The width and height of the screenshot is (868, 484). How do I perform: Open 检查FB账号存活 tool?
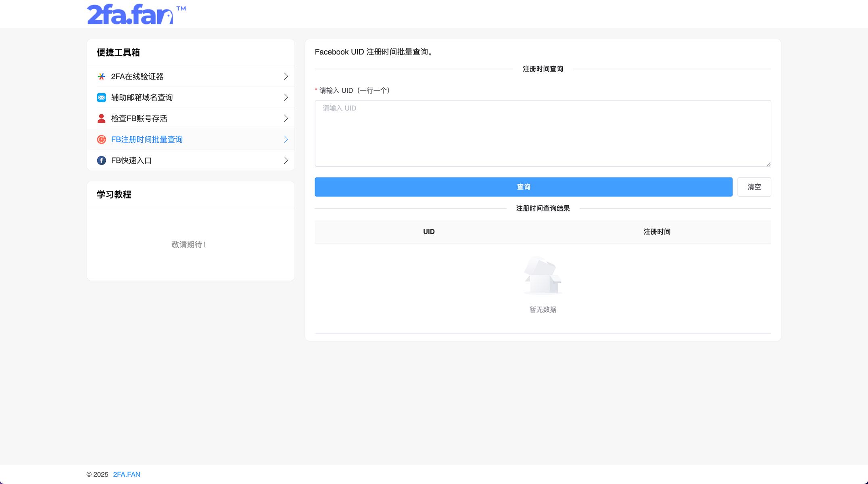pos(191,119)
